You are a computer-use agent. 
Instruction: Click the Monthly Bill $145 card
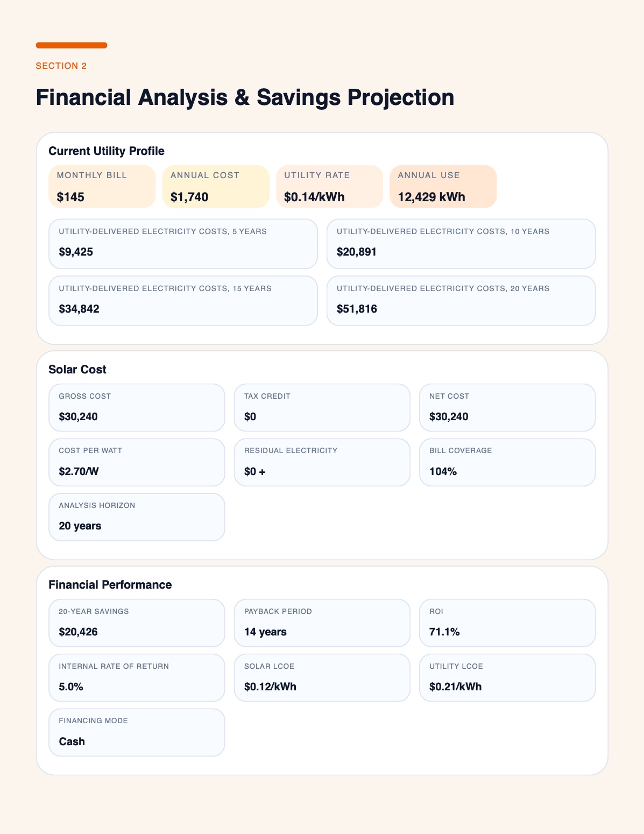[x=102, y=186]
